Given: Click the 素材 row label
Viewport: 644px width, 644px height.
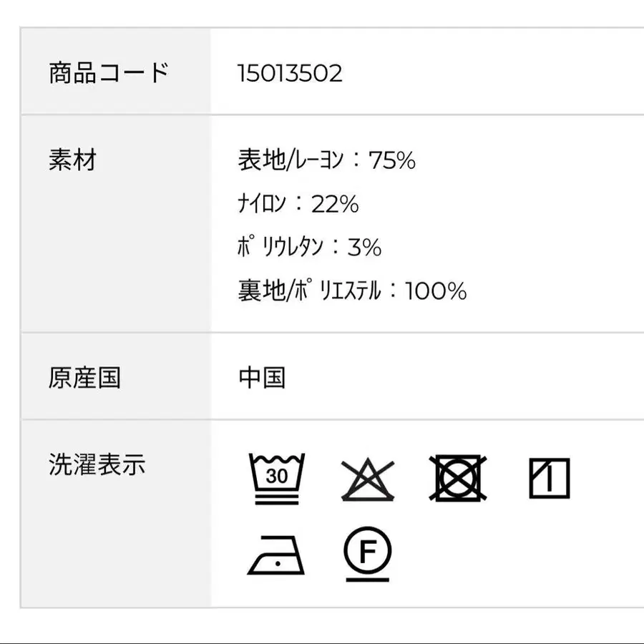Looking at the screenshot, I should 72,160.
